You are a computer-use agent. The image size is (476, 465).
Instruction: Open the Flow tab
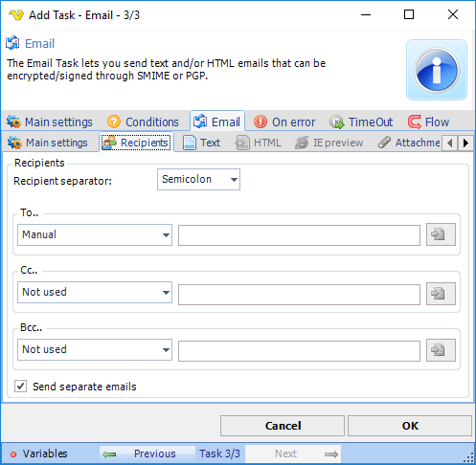point(428,122)
